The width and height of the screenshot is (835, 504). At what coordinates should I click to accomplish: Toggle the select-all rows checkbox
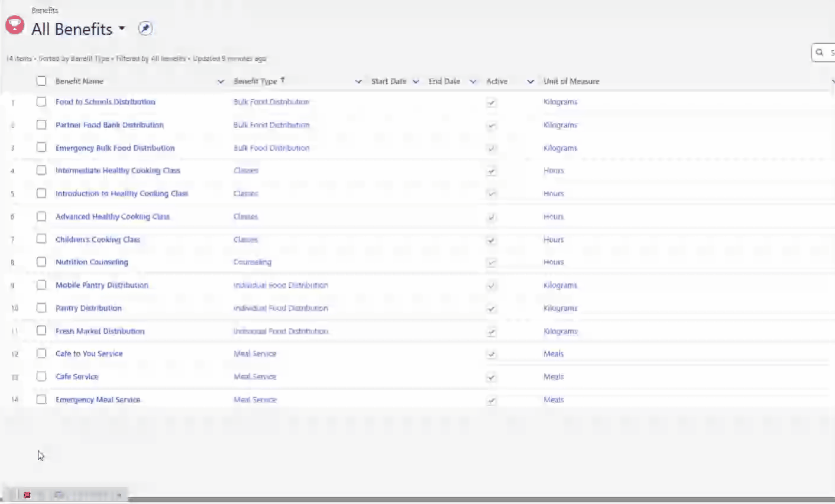[41, 81]
